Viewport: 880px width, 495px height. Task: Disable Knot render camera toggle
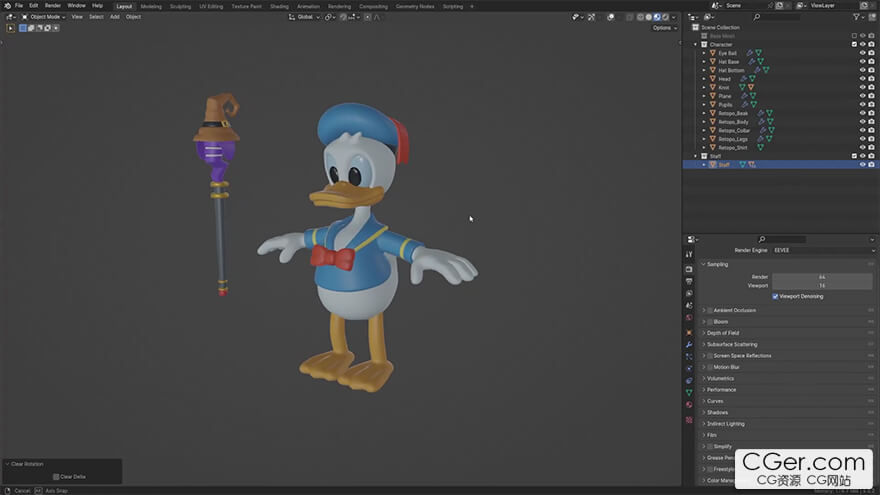coord(872,88)
